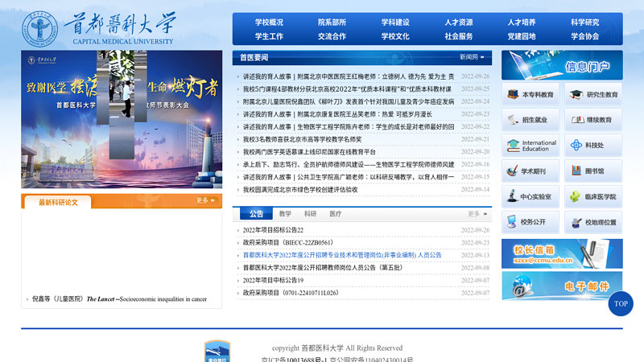Screen dimensions: 644x362
Task: Open notice 2022年项目招标公告22
Action: pyautogui.click(x=273, y=230)
